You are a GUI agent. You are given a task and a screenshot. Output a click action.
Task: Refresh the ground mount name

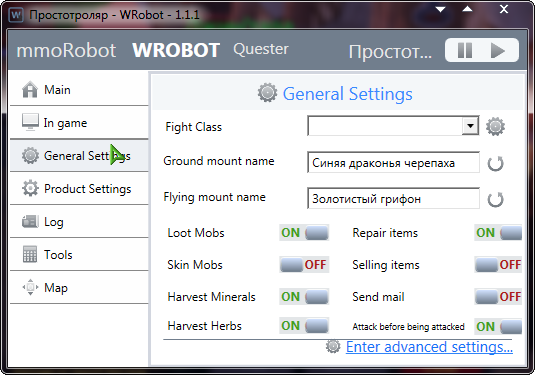495,163
